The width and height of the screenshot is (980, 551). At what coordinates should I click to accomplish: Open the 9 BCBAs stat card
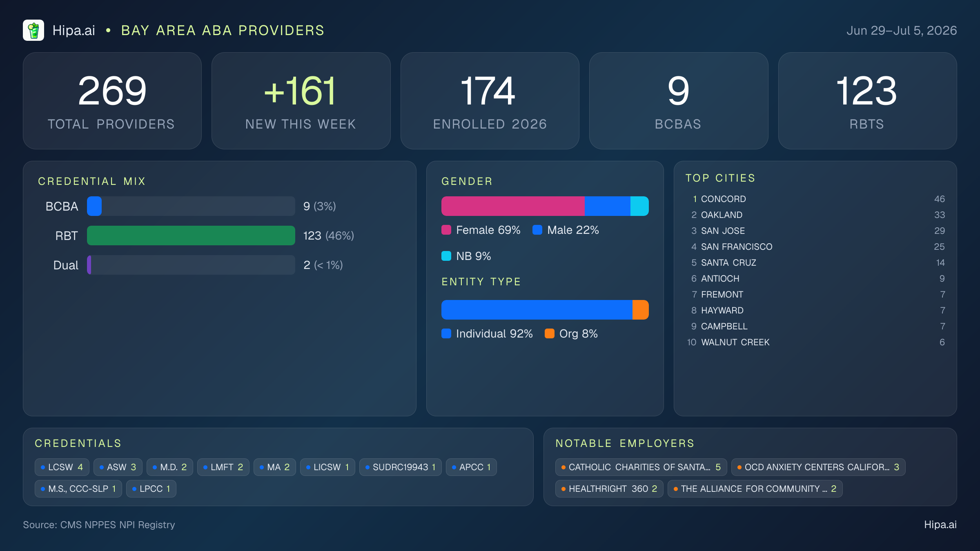point(679,101)
